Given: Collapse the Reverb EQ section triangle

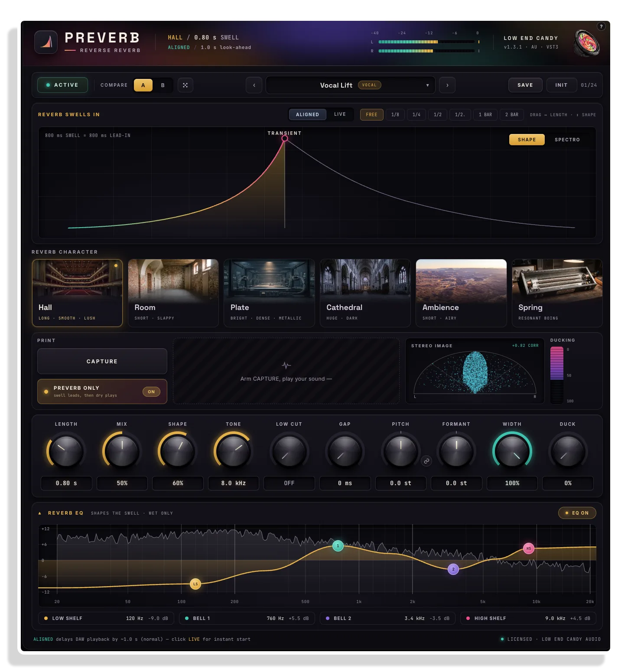Looking at the screenshot, I should click(x=40, y=513).
